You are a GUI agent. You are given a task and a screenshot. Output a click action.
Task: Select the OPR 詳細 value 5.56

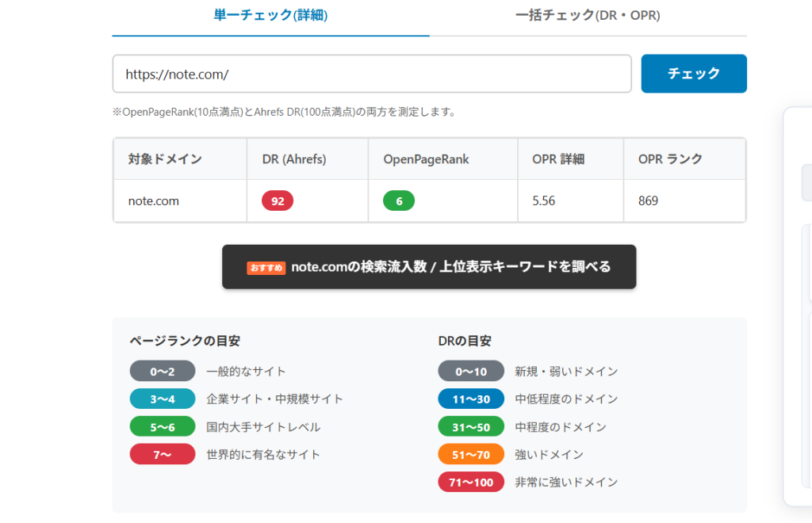click(x=544, y=200)
